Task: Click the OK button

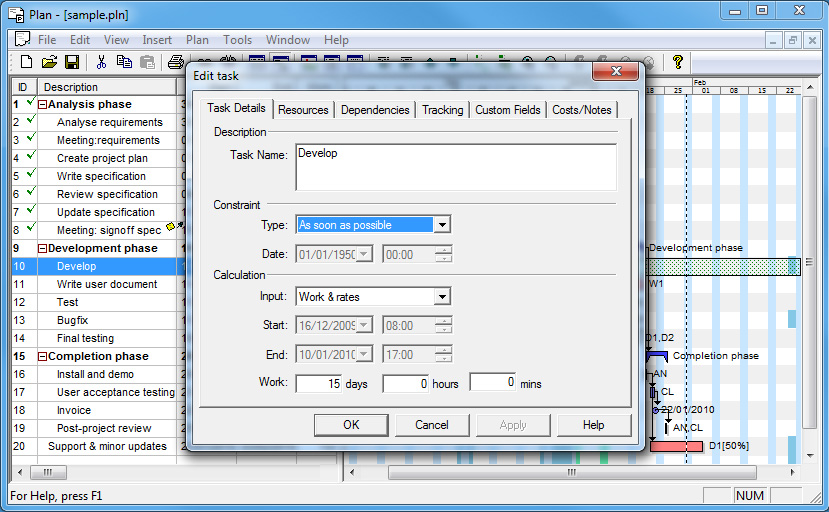Action: click(351, 425)
